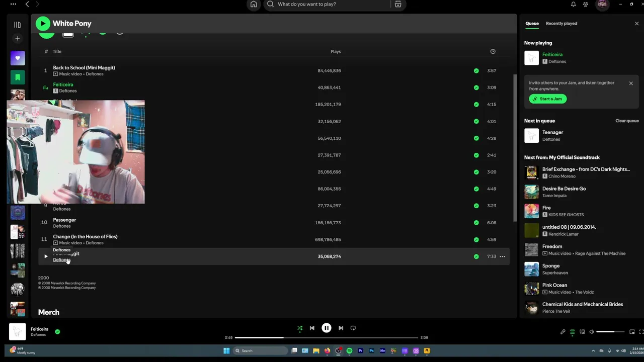Open more options for the 7:33 track

point(502,256)
